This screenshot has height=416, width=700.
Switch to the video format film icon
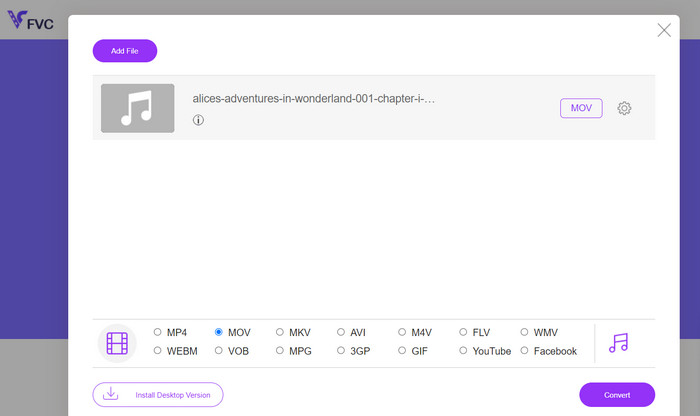coord(117,343)
